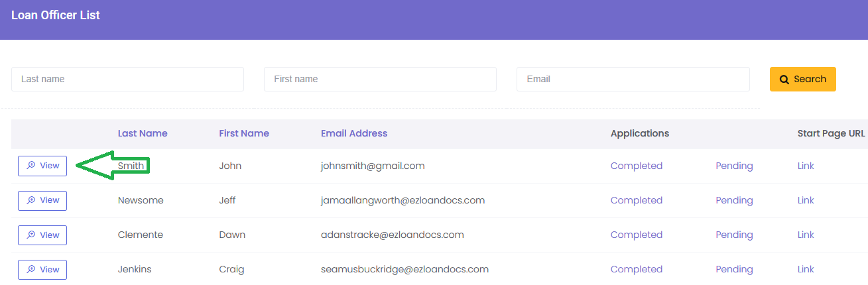
Task: Open View for Dawn Clemente
Action: click(42, 235)
